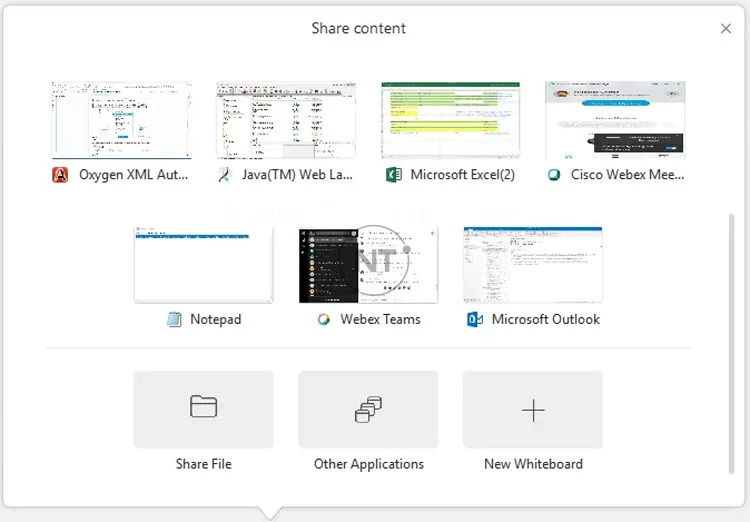This screenshot has height=522, width=750.
Task: Click the 'Microsoft Excel(2)' label
Action: point(463,175)
